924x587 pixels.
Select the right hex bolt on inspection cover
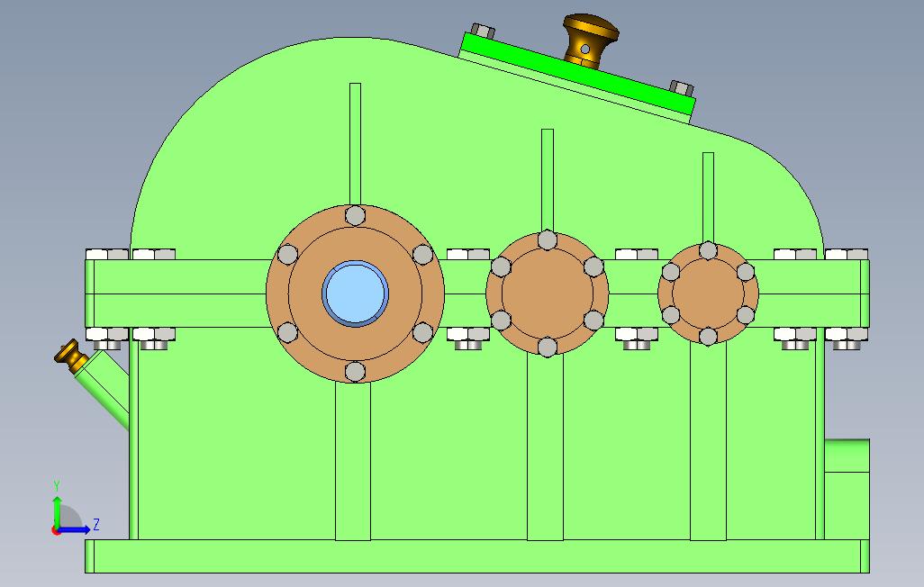(682, 88)
